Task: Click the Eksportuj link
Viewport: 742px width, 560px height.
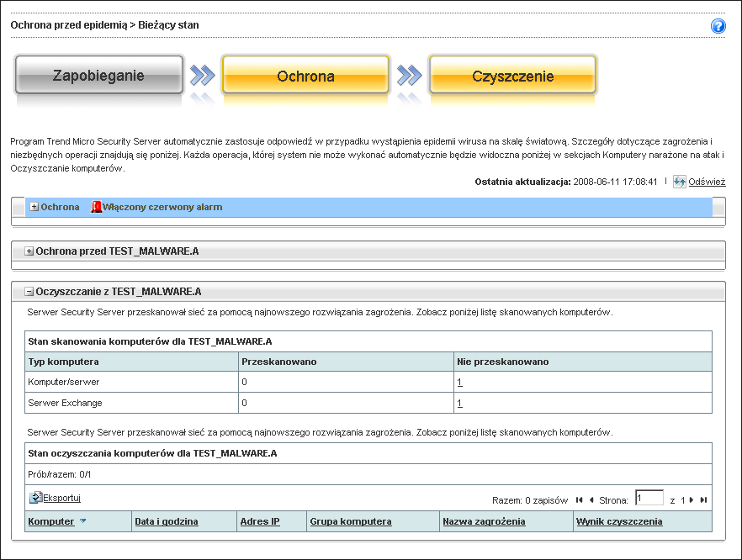Action: tap(62, 498)
